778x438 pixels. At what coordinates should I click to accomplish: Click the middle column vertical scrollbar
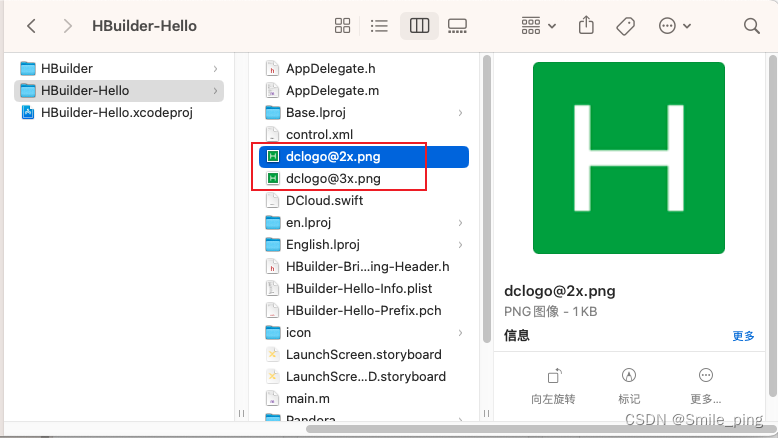(x=487, y=198)
